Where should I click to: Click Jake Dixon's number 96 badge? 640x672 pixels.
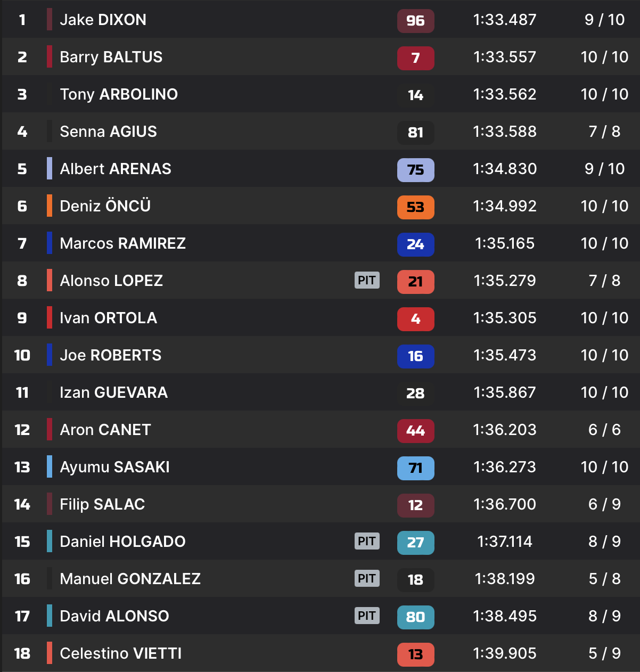pos(415,21)
